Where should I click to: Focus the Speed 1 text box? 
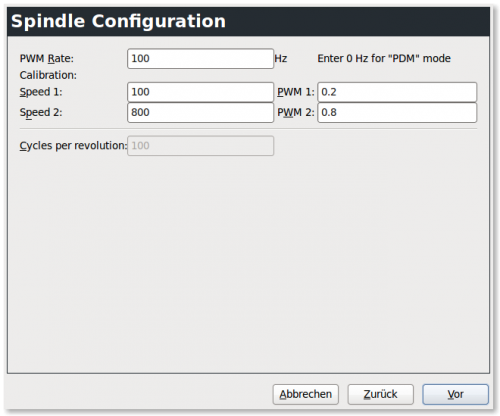click(x=200, y=92)
